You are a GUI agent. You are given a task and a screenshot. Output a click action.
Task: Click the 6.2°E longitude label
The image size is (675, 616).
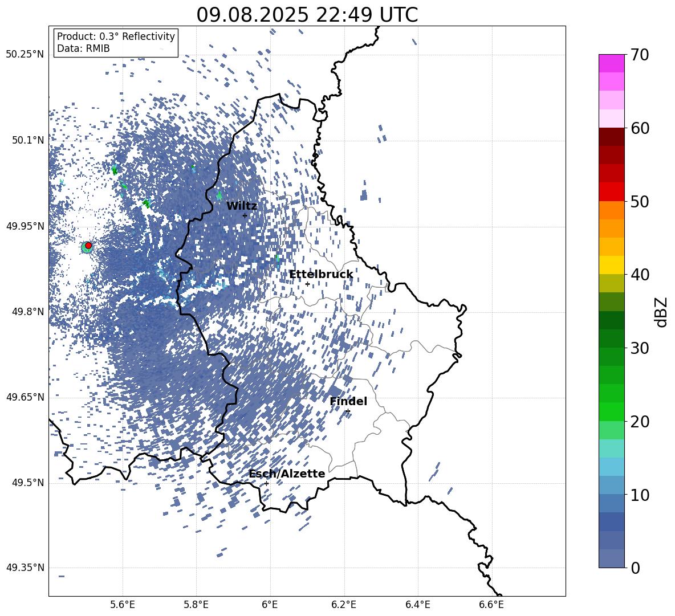[x=344, y=605]
